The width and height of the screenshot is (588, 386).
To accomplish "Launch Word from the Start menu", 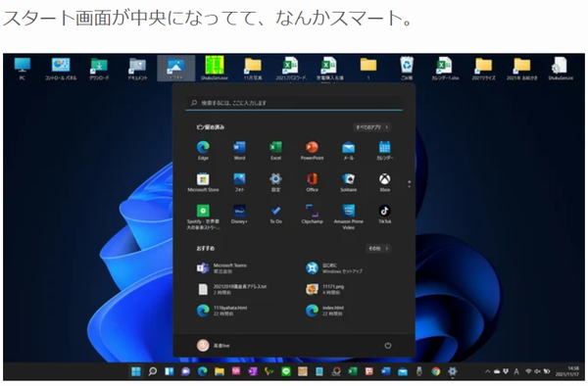I will (x=239, y=150).
